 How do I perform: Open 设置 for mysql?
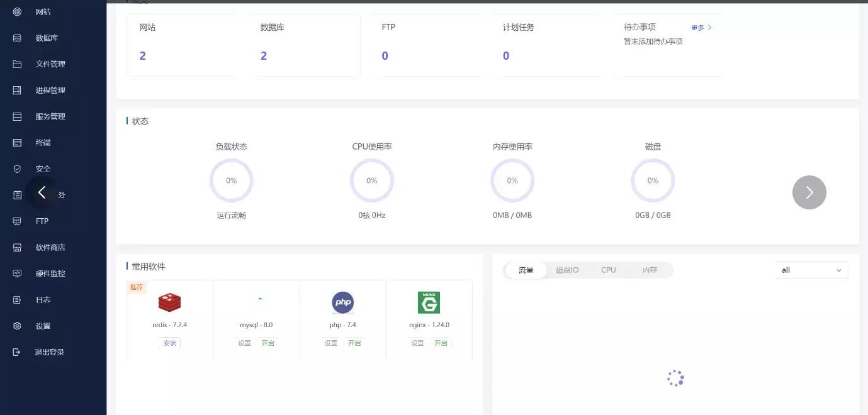click(244, 343)
